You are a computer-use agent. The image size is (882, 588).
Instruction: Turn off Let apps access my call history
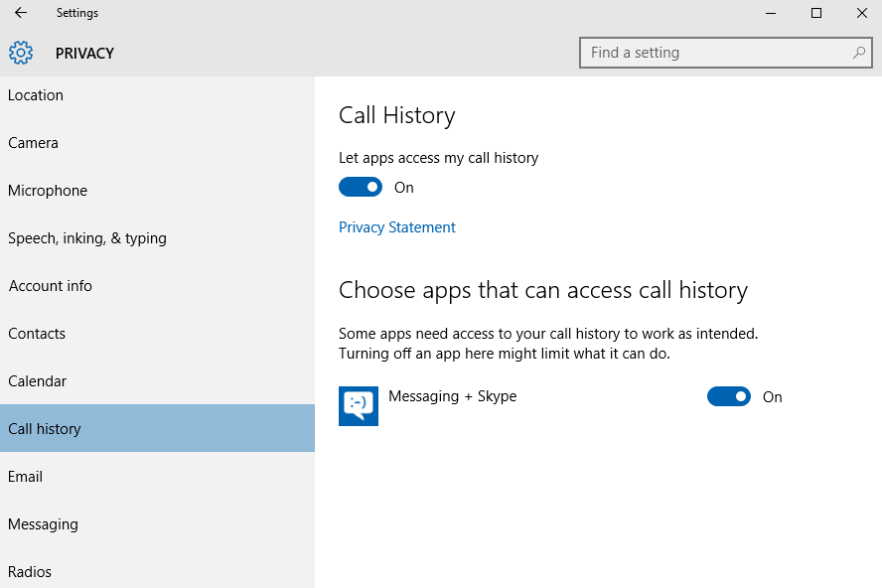point(361,188)
